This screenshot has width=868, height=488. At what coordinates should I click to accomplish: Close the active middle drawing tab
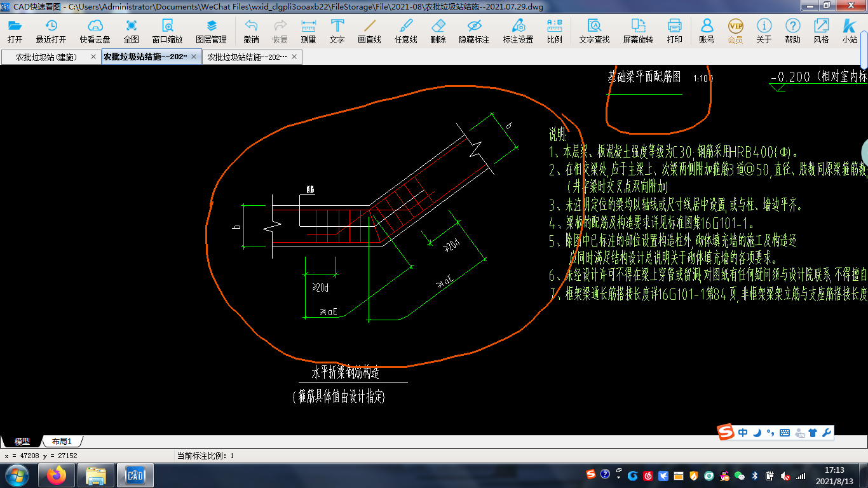coord(194,57)
